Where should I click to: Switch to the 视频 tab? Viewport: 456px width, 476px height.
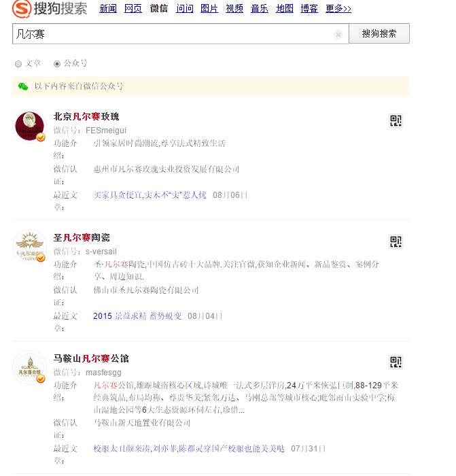point(234,8)
